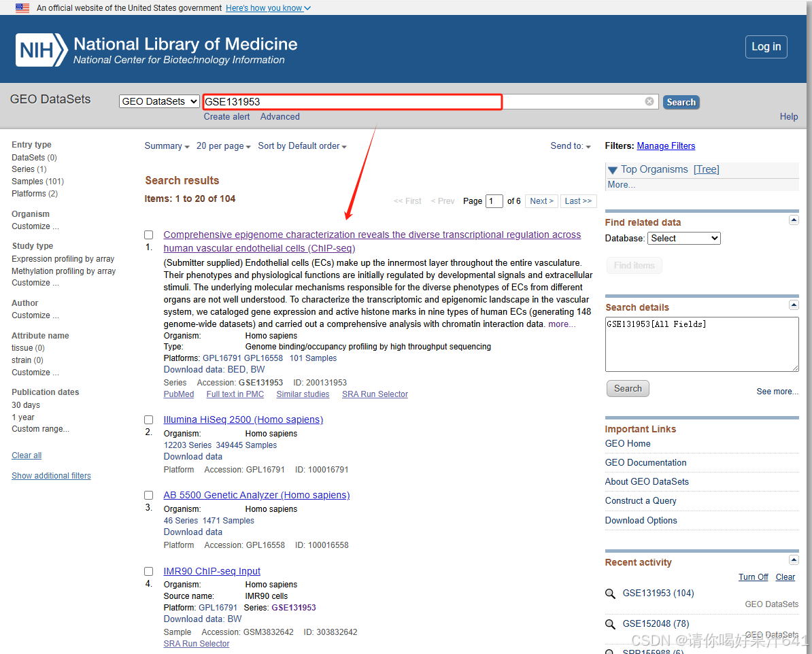Expand Here's how you know
Viewport: 812px width, 654px height.
click(268, 7)
